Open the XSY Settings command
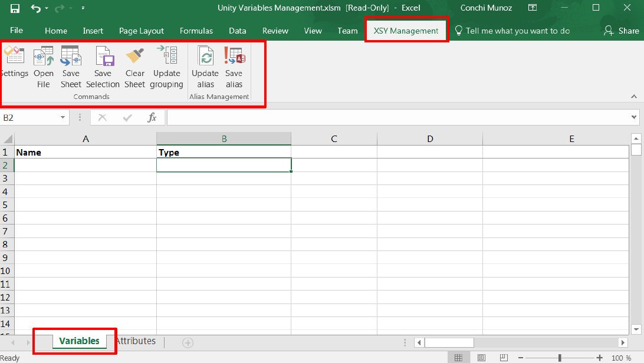The height and width of the screenshot is (363, 644). 15,61
